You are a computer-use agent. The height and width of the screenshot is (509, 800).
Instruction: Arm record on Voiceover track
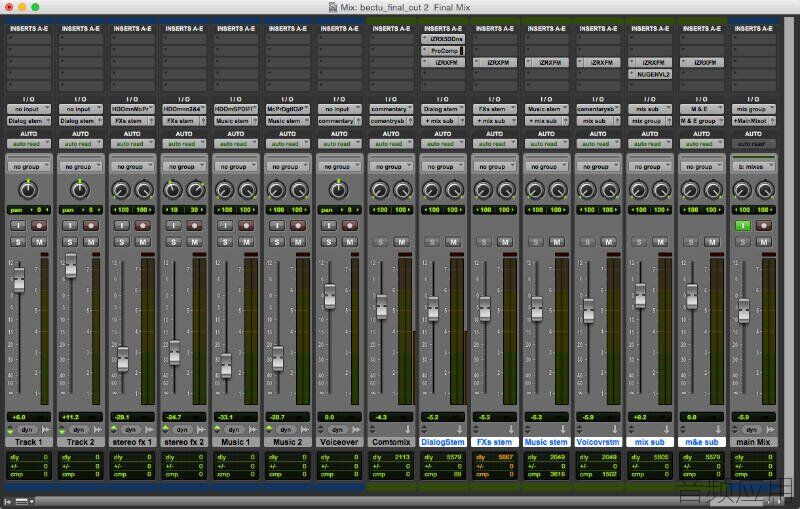(x=350, y=225)
